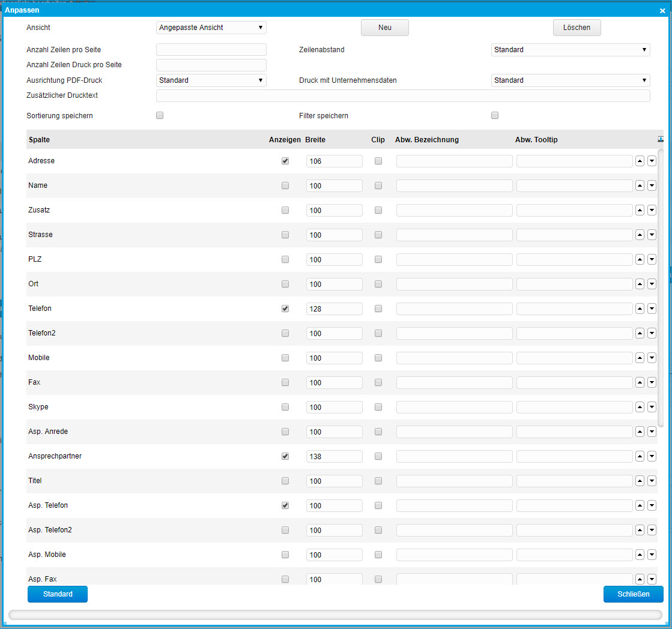
Task: Enable Anzeigen for Name
Action: point(285,185)
